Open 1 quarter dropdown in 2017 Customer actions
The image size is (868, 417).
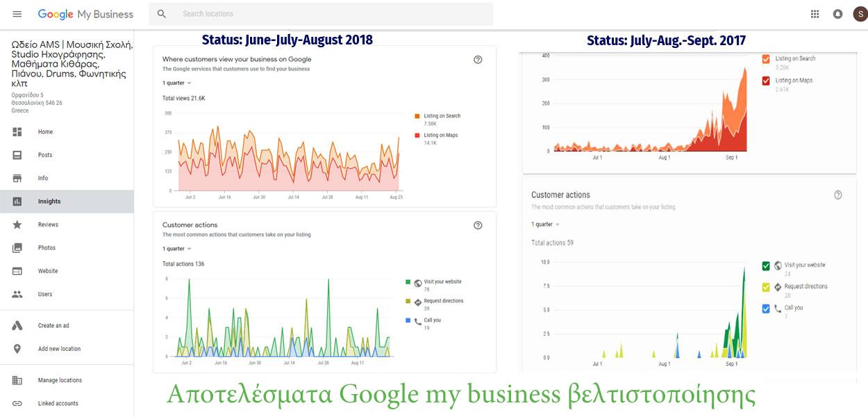point(546,224)
